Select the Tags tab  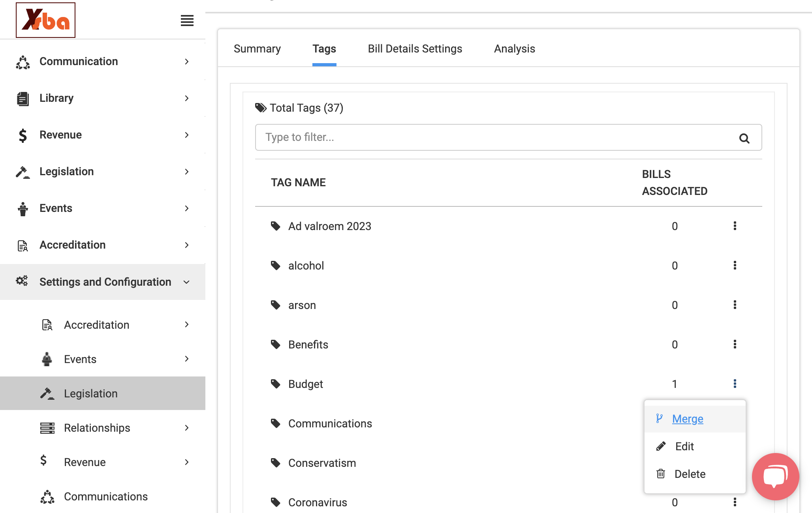pyautogui.click(x=324, y=49)
